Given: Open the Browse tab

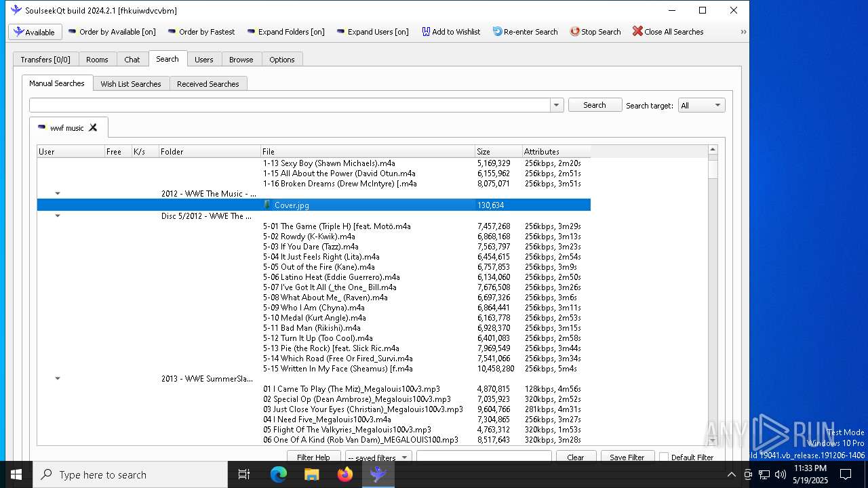Looking at the screenshot, I should (x=241, y=60).
